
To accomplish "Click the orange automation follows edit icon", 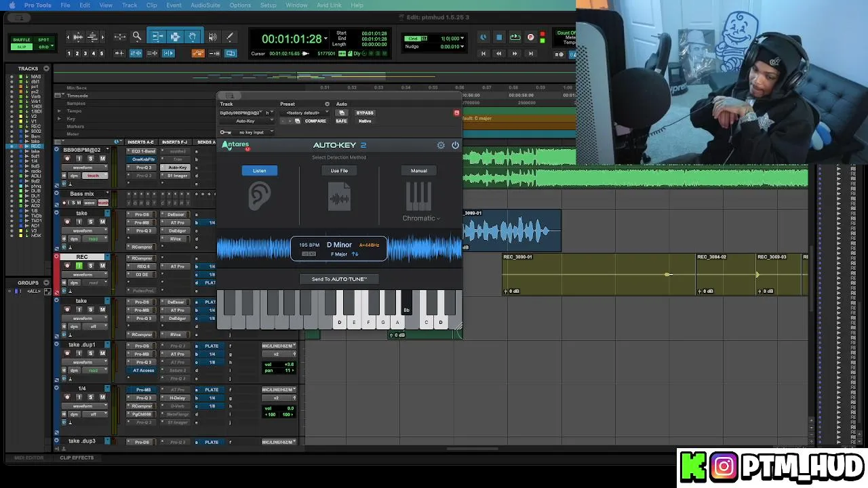I will click(198, 53).
